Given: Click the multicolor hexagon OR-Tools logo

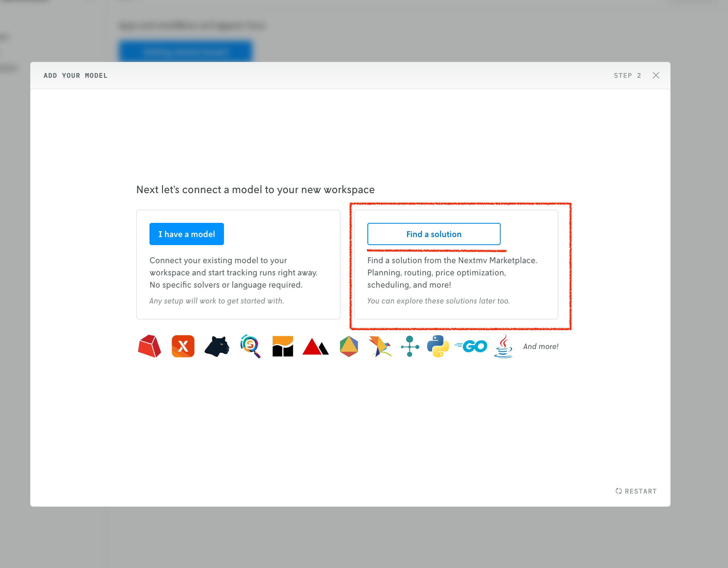Looking at the screenshot, I should 349,346.
